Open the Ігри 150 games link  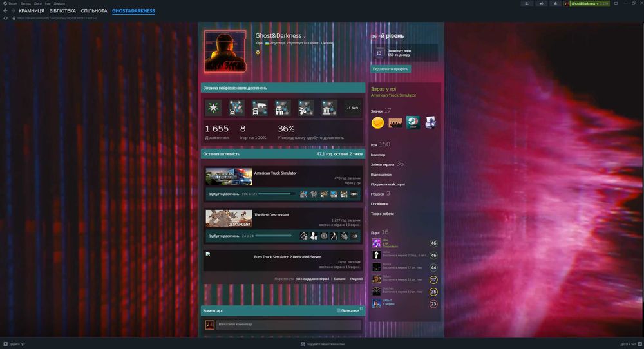tap(381, 144)
